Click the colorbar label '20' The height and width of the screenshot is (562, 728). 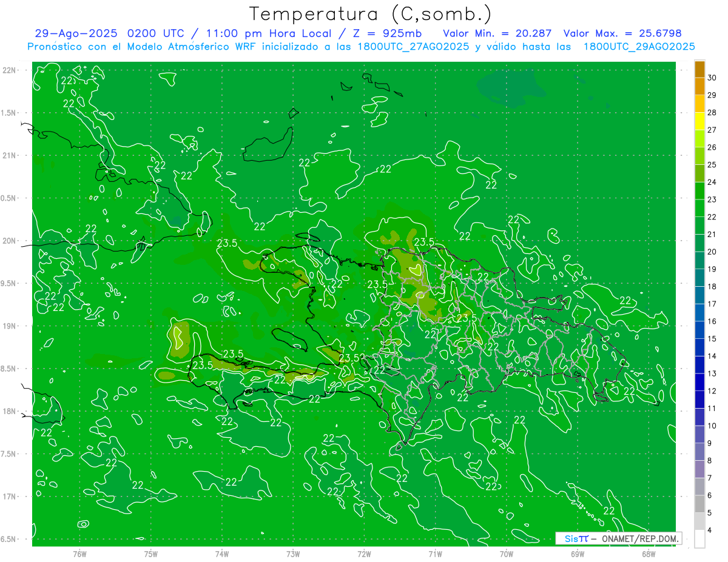712,252
